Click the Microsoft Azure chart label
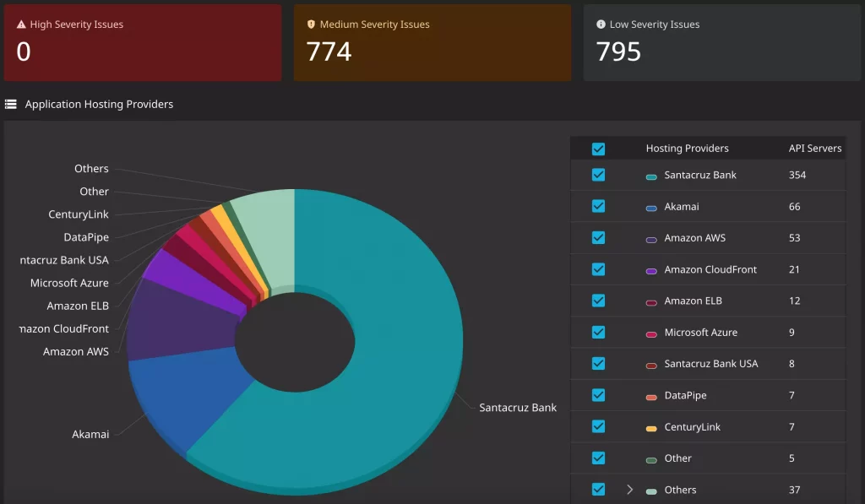865x504 pixels. click(x=69, y=283)
